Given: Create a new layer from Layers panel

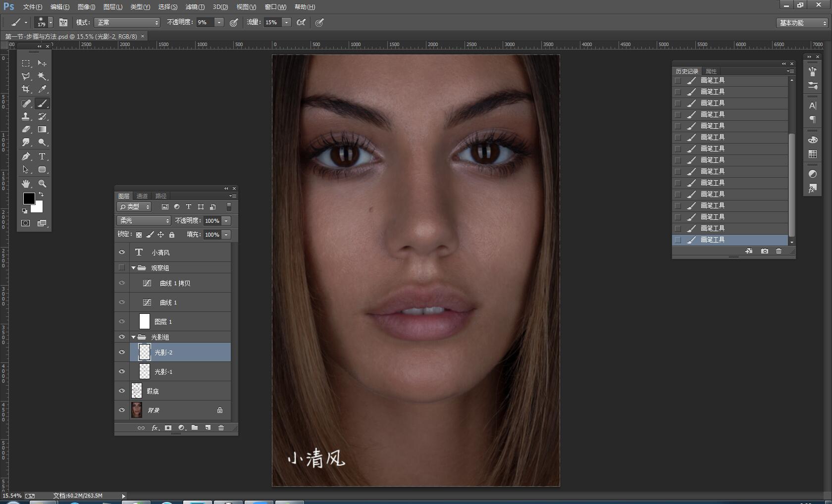Looking at the screenshot, I should [x=208, y=428].
